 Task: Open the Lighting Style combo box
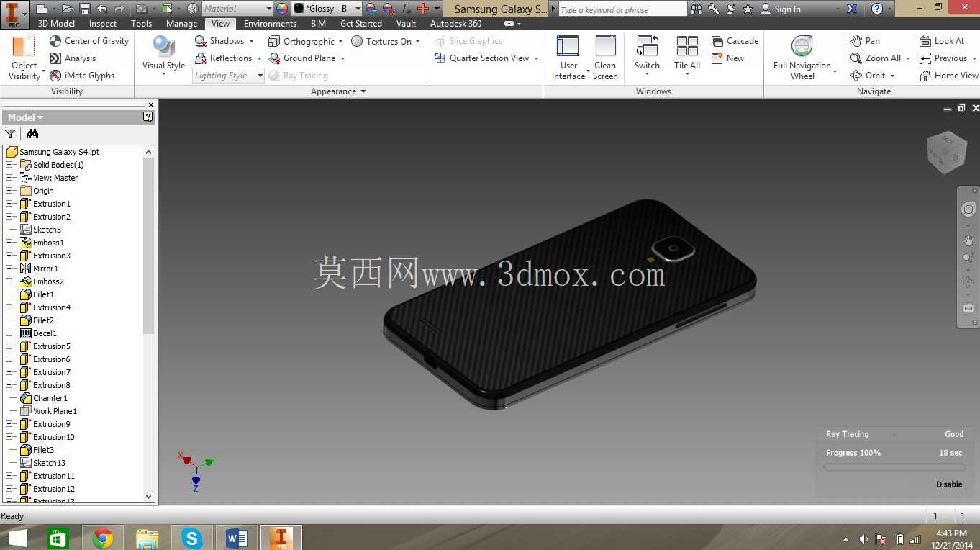coord(228,76)
